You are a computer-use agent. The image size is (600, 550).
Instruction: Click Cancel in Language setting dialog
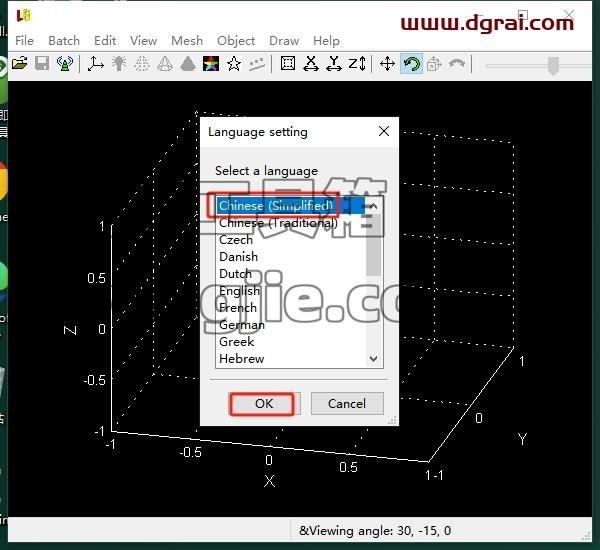click(347, 403)
